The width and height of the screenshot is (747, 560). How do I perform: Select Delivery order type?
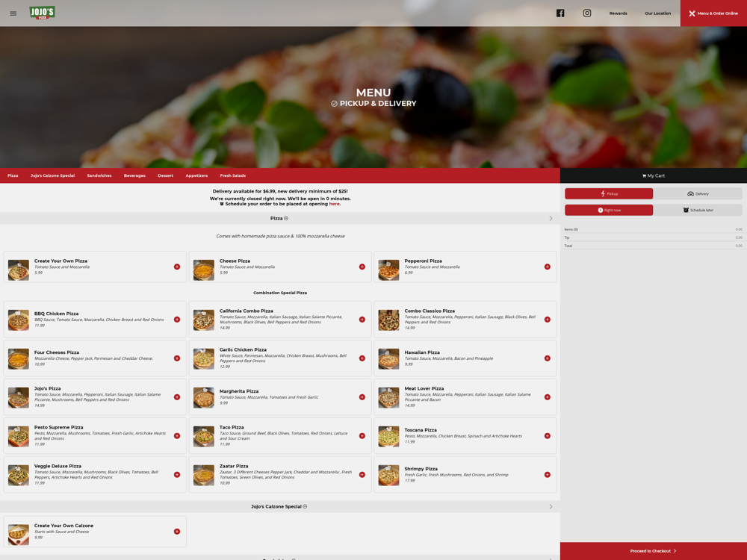click(x=698, y=194)
